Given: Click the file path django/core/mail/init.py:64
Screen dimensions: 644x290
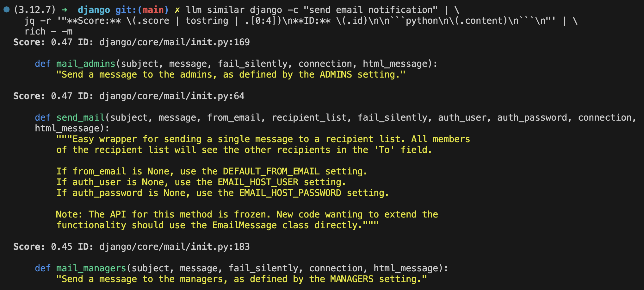Looking at the screenshot, I should point(172,96).
